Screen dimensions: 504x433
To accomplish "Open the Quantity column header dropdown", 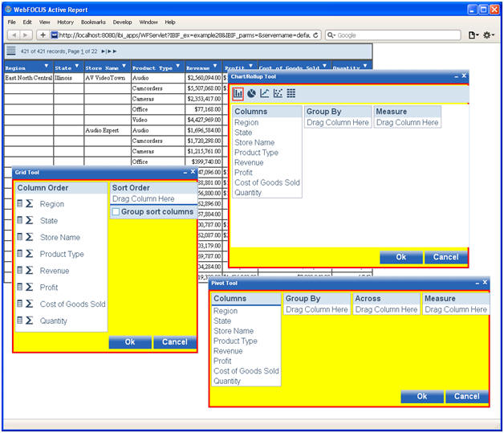I will [365, 66].
